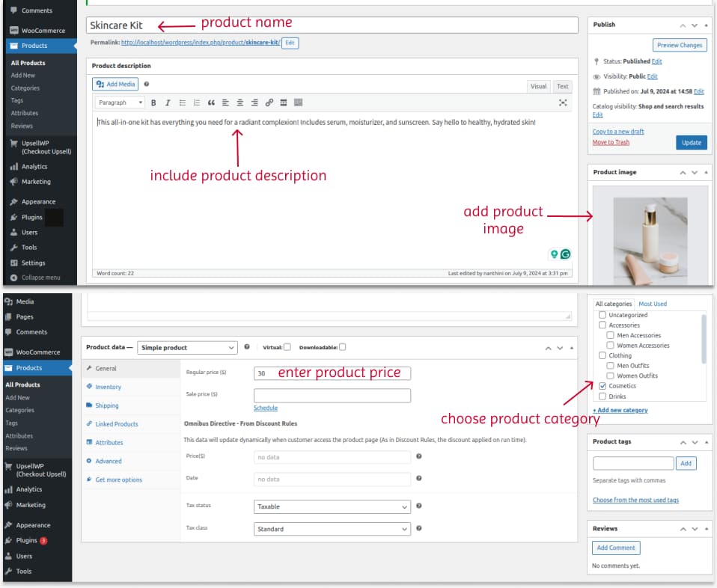Check the Clothing category
Viewport: 717px width, 588px height.
[602, 355]
